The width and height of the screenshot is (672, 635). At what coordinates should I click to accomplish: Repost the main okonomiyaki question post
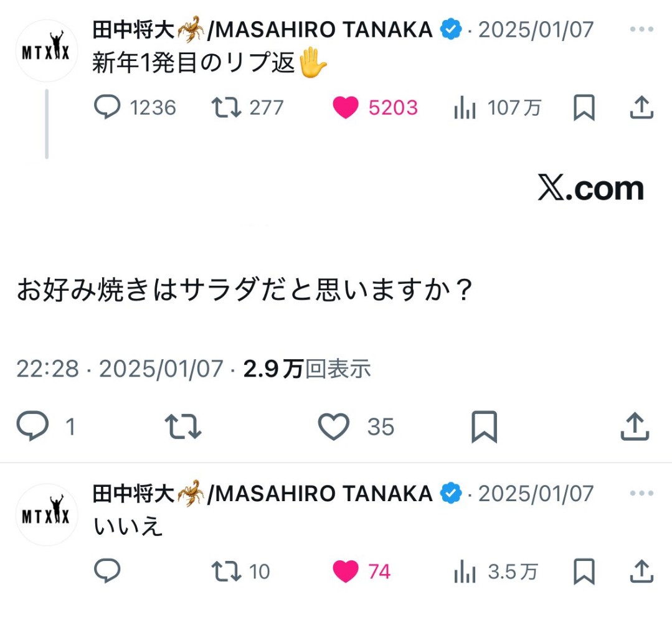(x=182, y=426)
